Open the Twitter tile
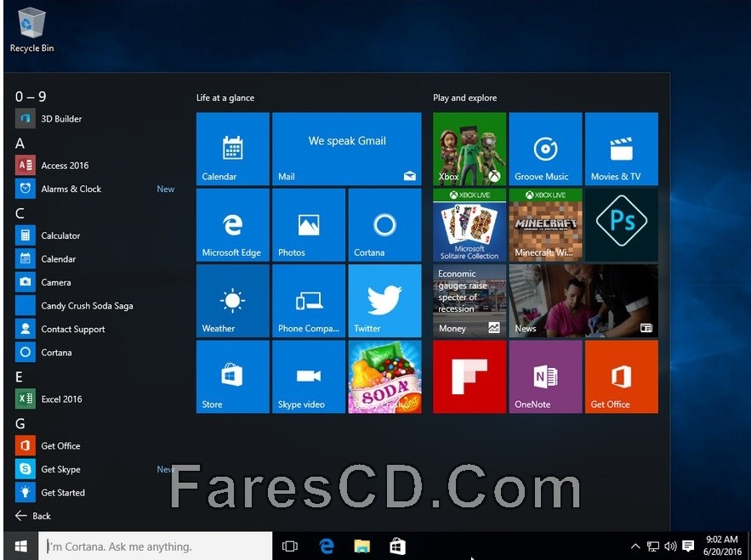This screenshot has height=560, width=751. (384, 301)
